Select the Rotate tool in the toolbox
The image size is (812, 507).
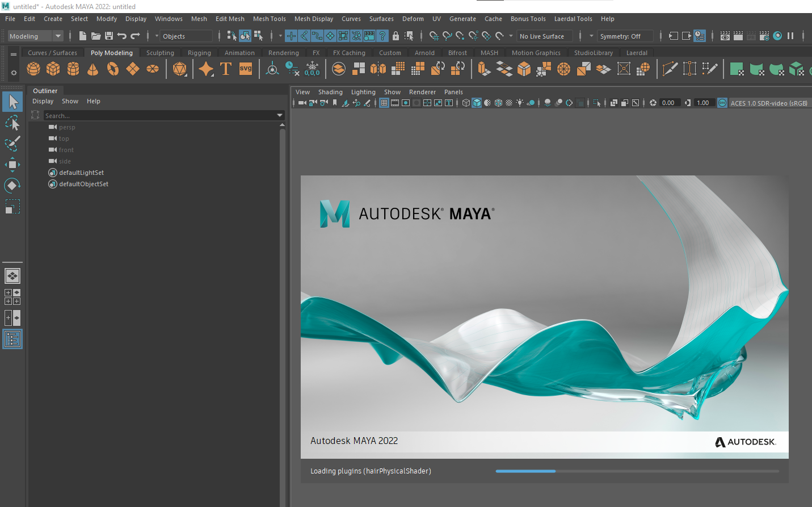(12, 186)
